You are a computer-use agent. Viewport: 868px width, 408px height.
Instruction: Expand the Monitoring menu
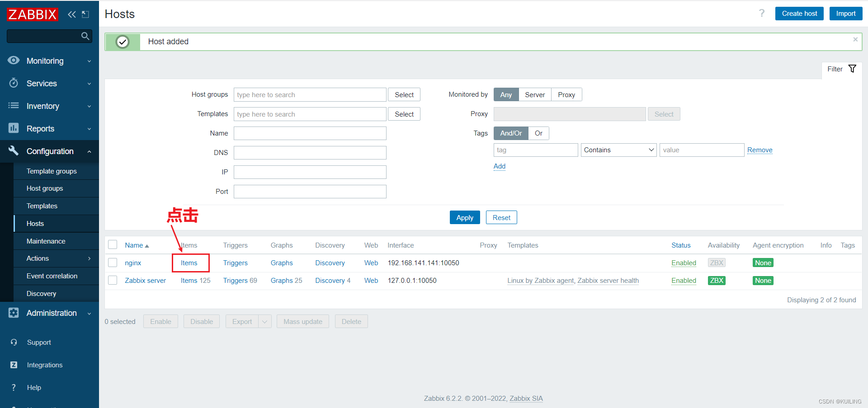click(x=89, y=61)
